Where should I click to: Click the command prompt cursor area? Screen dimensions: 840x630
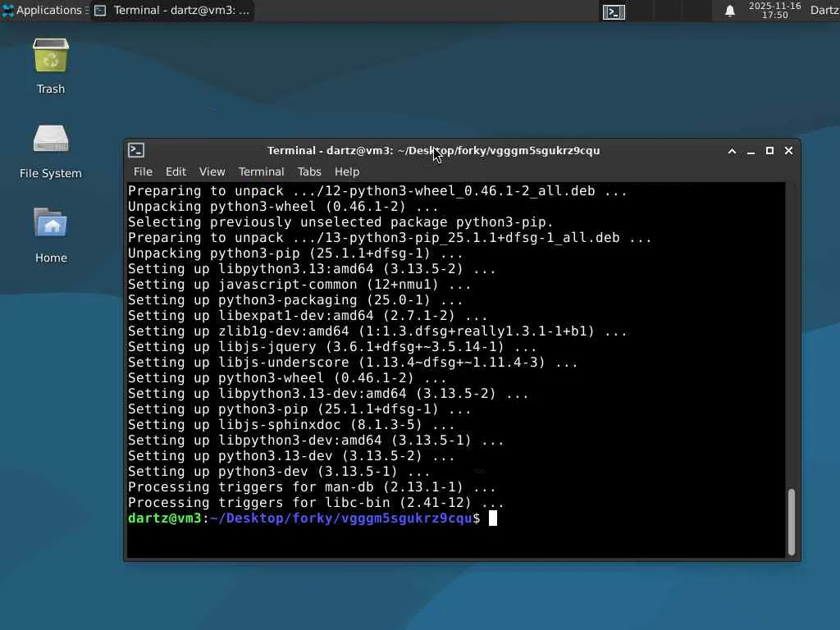coord(493,518)
